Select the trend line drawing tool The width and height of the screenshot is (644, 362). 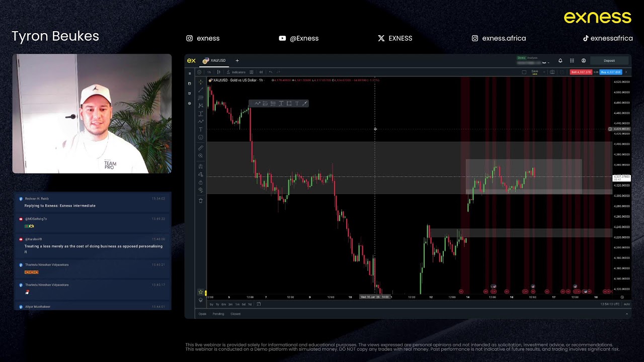coord(201,90)
